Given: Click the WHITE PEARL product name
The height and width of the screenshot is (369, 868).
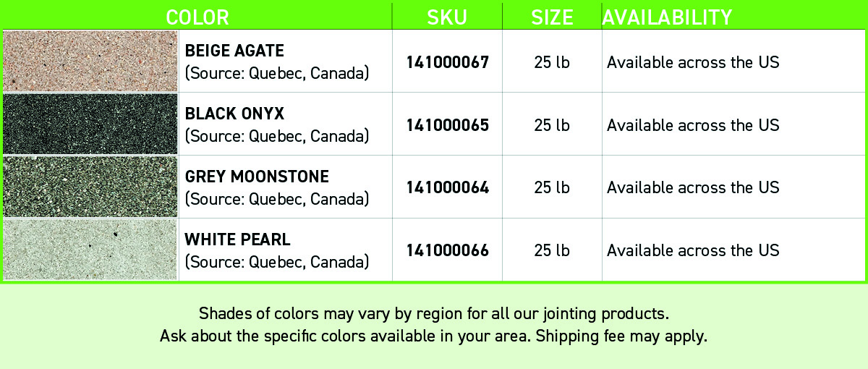Looking at the screenshot, I should (x=237, y=239).
